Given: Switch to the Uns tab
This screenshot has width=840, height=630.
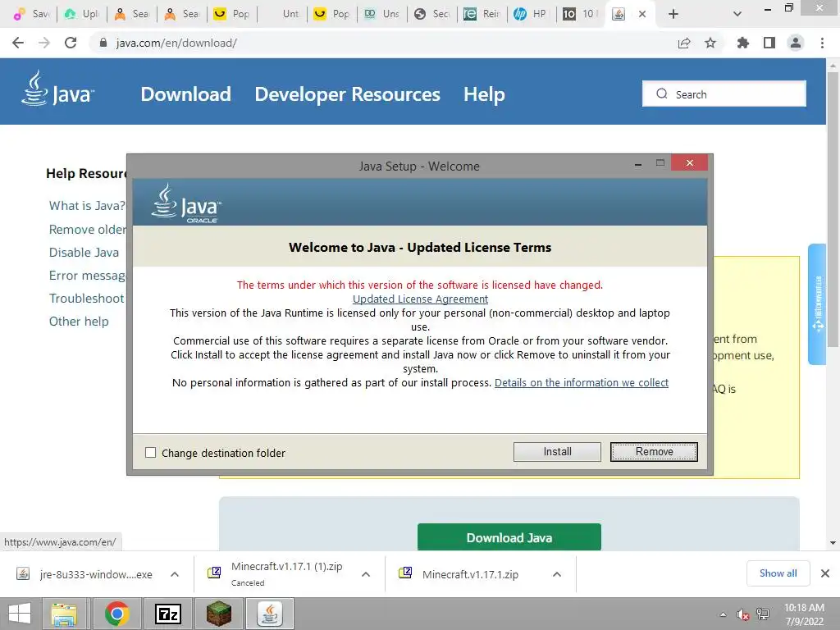Looking at the screenshot, I should 381,14.
